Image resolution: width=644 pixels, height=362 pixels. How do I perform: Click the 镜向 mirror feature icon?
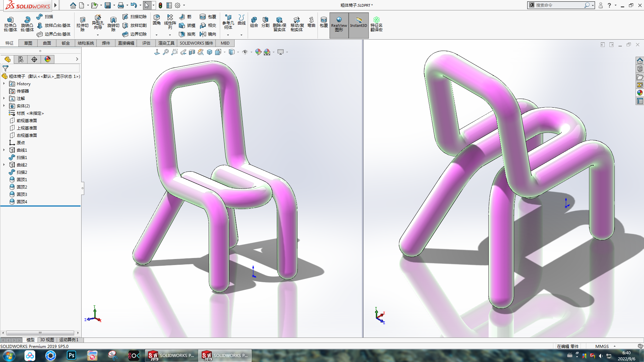(208, 34)
